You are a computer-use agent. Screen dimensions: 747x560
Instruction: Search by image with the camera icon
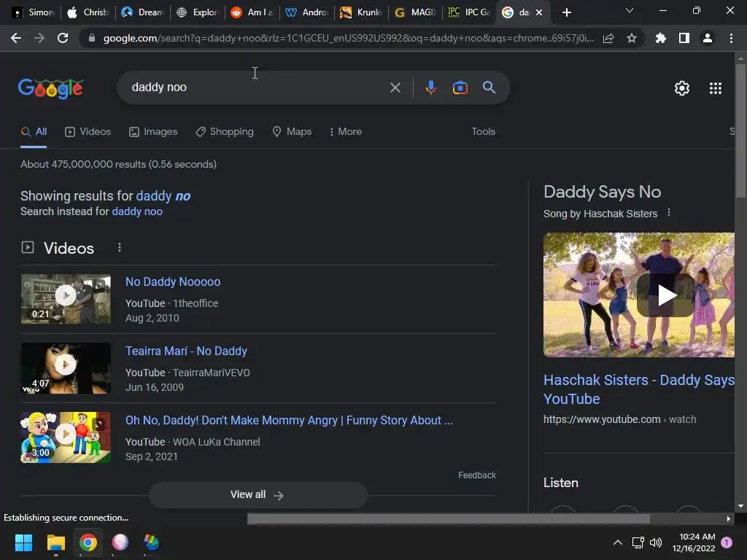pyautogui.click(x=460, y=87)
